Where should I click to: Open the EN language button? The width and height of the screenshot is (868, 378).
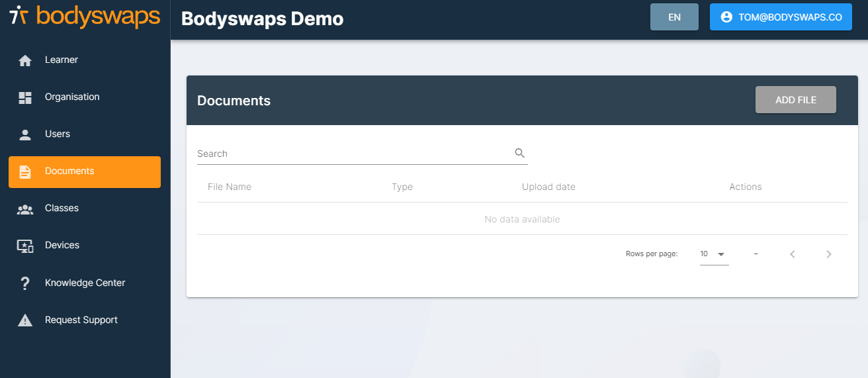(x=674, y=17)
